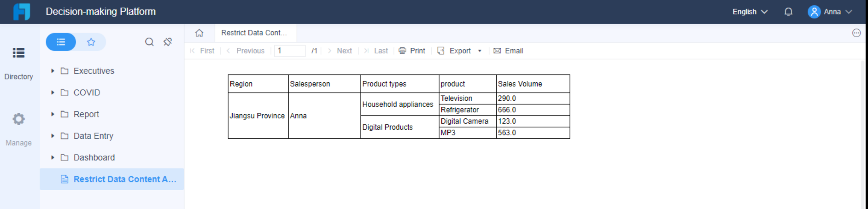Click the 563.0 sales value
This screenshot has width=868, height=209.
(533, 133)
